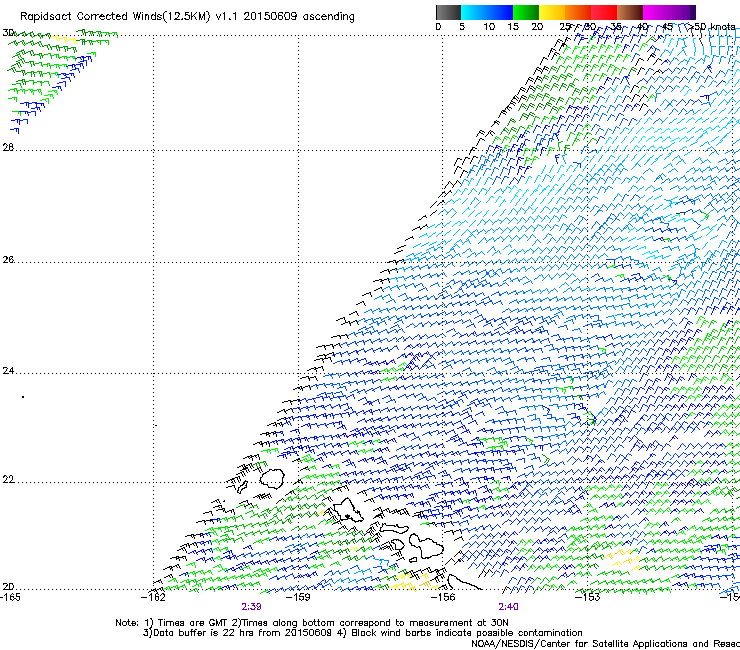Screen dimensions: 740x650
Task: Click the latitude label 28
Action: pyautogui.click(x=8, y=147)
